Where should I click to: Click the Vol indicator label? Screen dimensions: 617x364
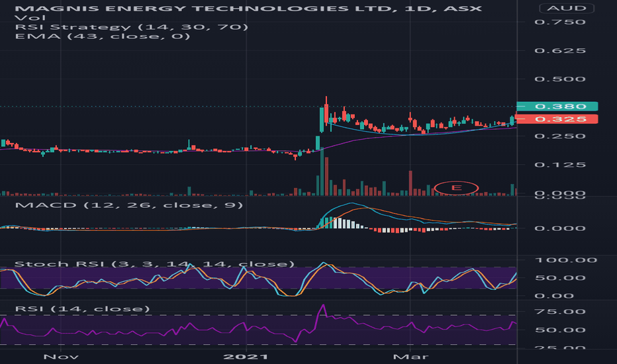[x=30, y=18]
